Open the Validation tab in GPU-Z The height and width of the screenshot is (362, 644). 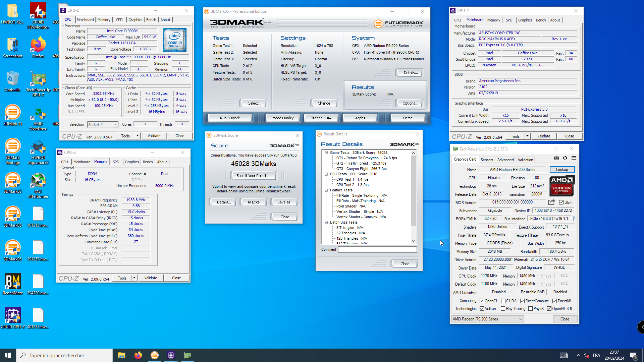(525, 160)
